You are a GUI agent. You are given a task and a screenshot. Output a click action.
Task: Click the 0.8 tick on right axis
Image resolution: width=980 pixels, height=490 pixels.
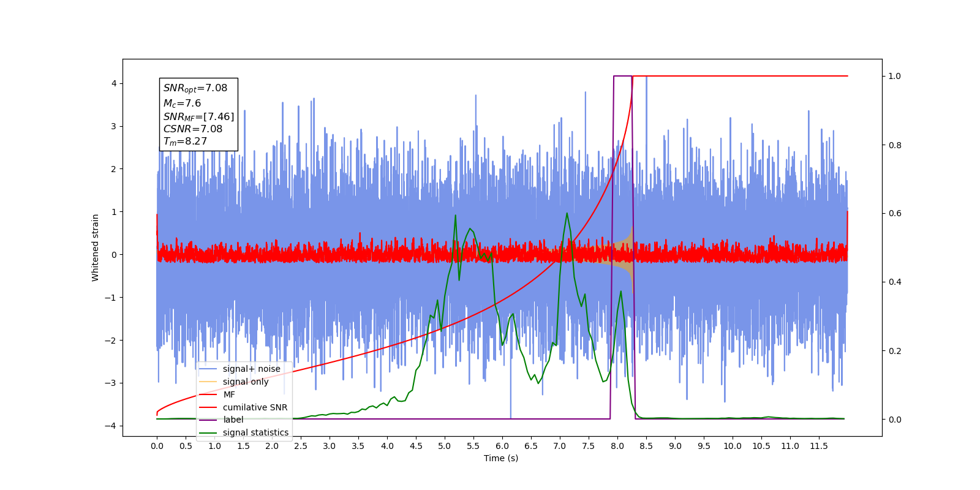coord(895,145)
